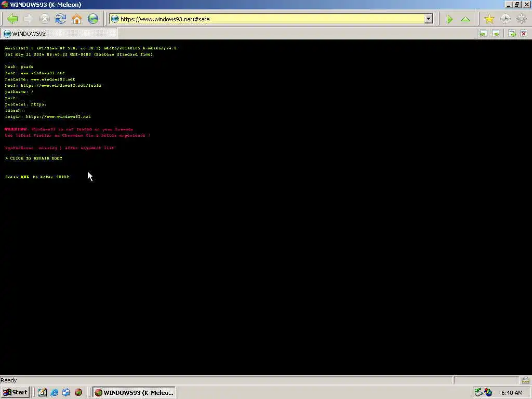Click the site icon in the URL bar
This screenshot has height=399, width=532.
tap(115, 19)
